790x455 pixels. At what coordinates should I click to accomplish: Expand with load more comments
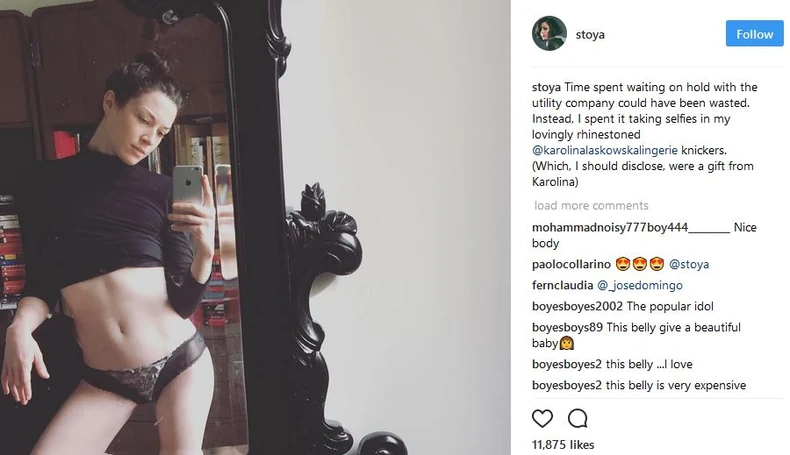[x=591, y=206]
